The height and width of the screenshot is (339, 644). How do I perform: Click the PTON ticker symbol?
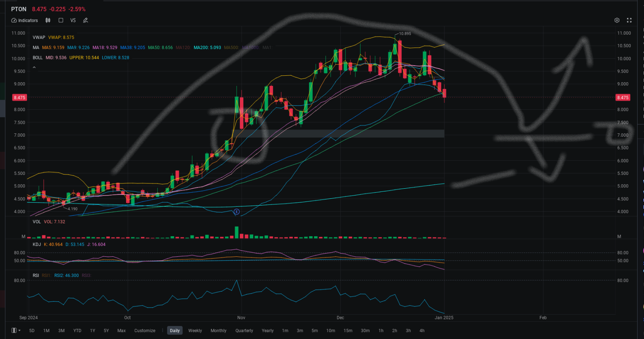coord(19,9)
